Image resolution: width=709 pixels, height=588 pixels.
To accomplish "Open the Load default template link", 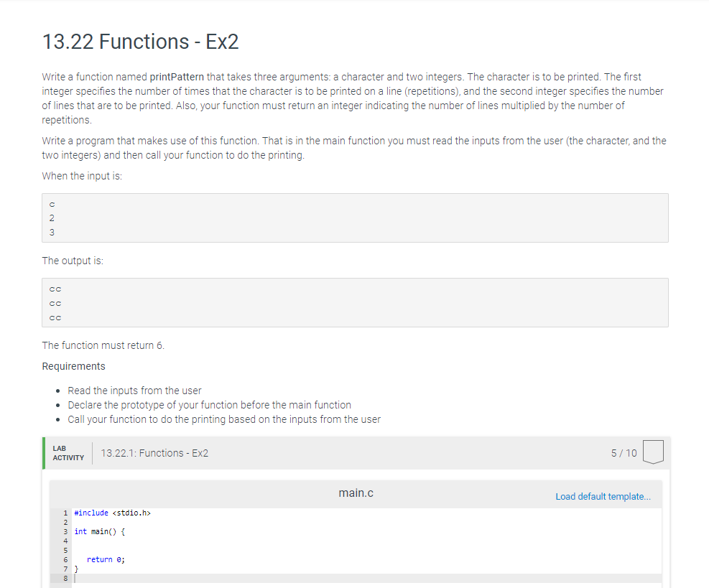I will [603, 496].
